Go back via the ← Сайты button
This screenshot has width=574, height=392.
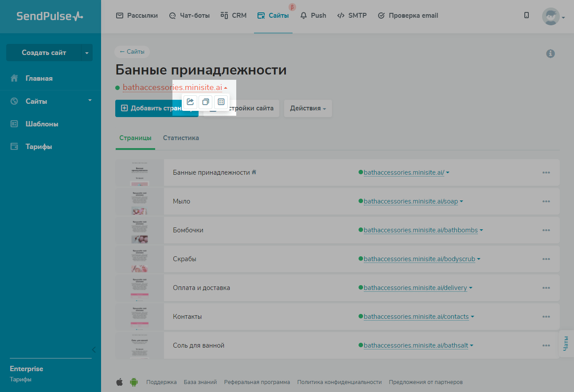click(132, 52)
